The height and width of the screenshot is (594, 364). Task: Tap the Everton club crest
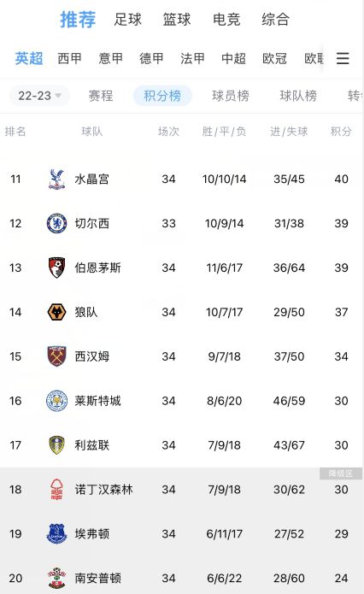(56, 534)
